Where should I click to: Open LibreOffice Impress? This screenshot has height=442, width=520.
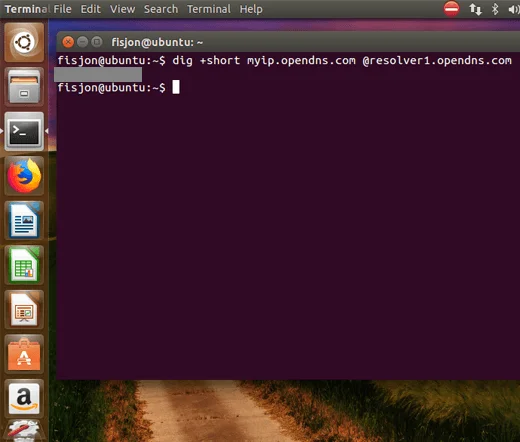(24, 310)
